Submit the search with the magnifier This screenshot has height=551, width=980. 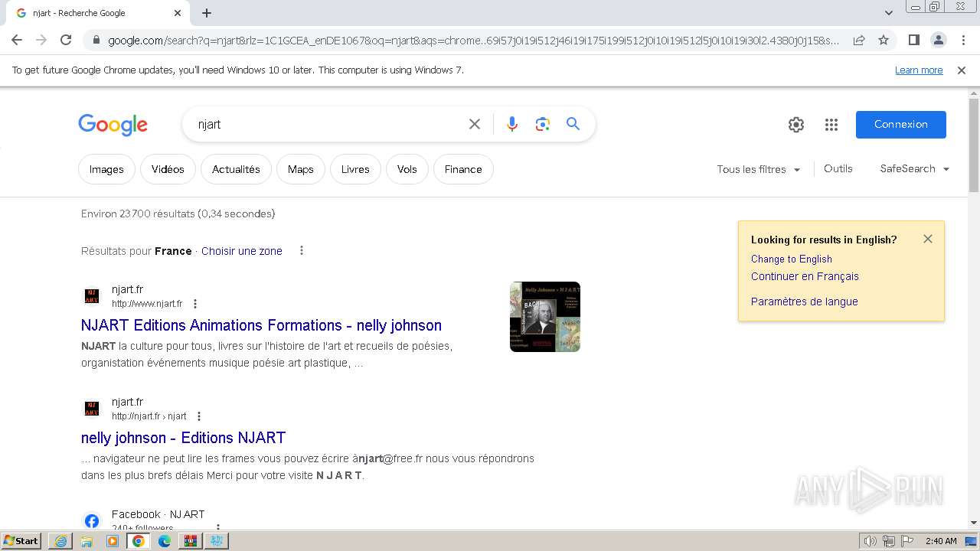tap(573, 124)
